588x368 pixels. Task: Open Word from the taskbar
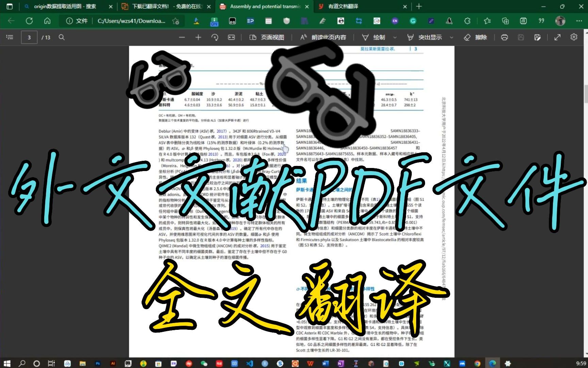[x=325, y=364]
